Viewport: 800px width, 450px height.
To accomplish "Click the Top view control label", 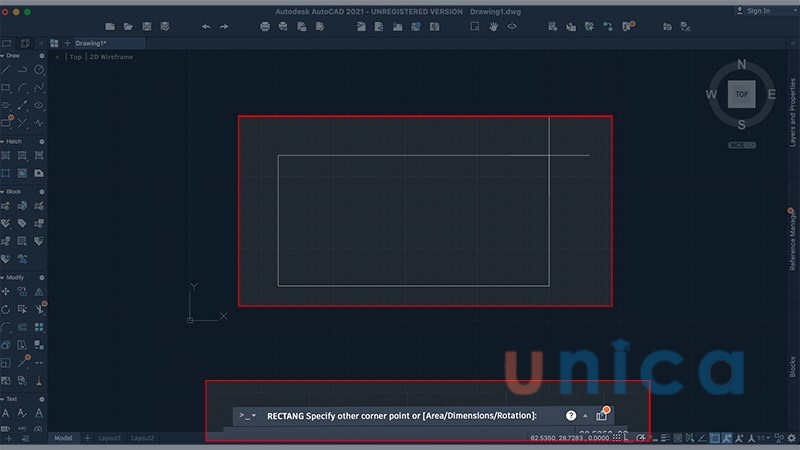I will tap(76, 57).
